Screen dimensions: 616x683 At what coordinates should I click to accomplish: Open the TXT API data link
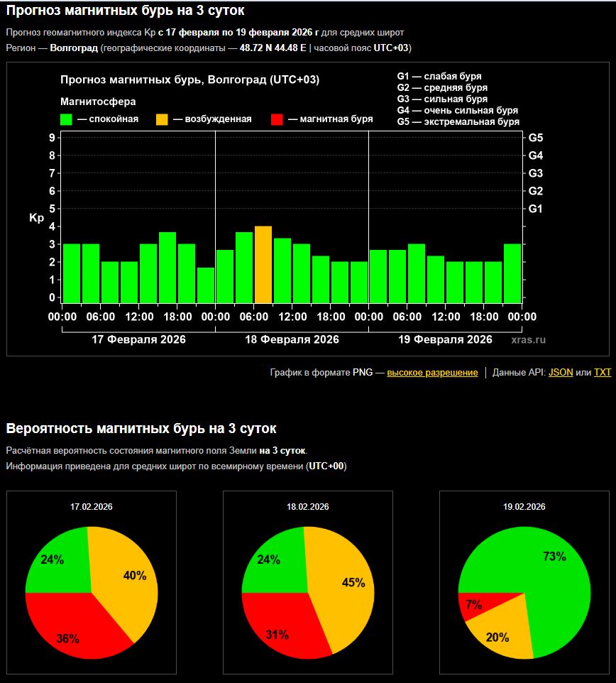pos(603,373)
